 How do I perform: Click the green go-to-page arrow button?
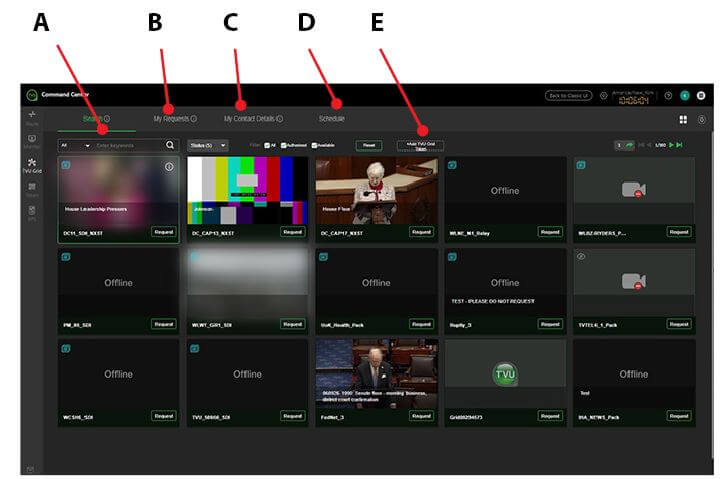[x=629, y=145]
